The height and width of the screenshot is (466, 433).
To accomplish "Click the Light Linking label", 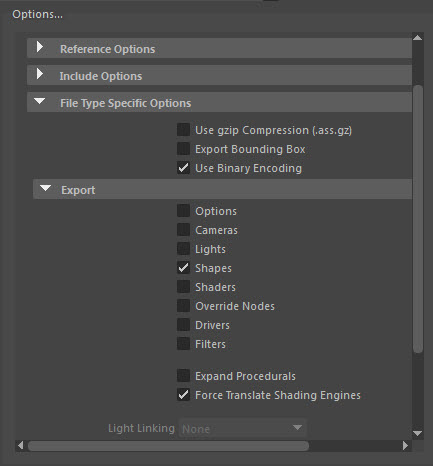I will (141, 428).
